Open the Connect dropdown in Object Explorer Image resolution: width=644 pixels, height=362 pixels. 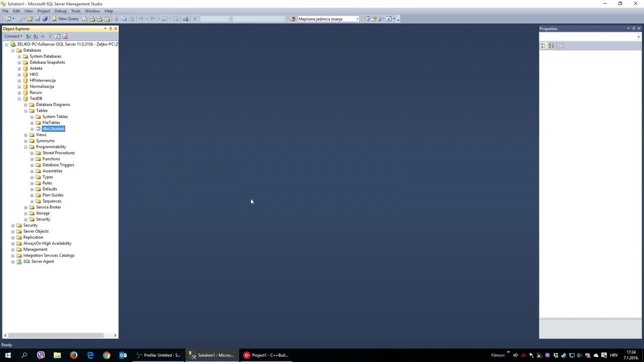tap(14, 36)
